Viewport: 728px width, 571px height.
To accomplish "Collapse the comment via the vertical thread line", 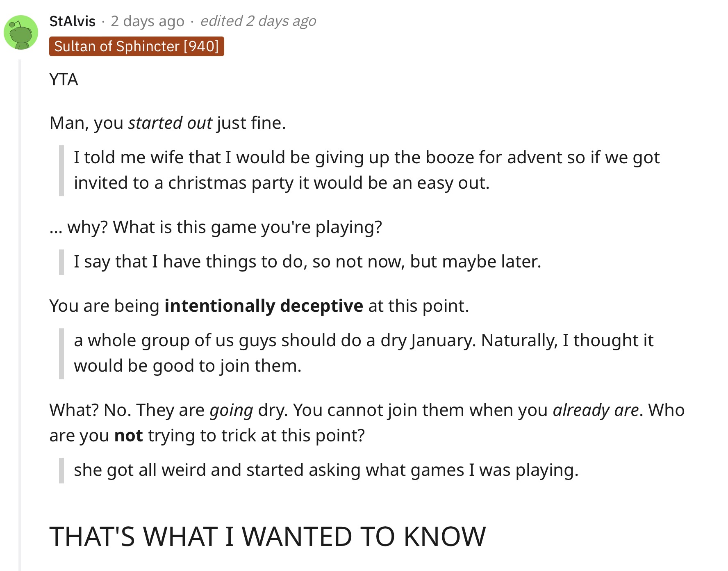I will tap(20, 315).
